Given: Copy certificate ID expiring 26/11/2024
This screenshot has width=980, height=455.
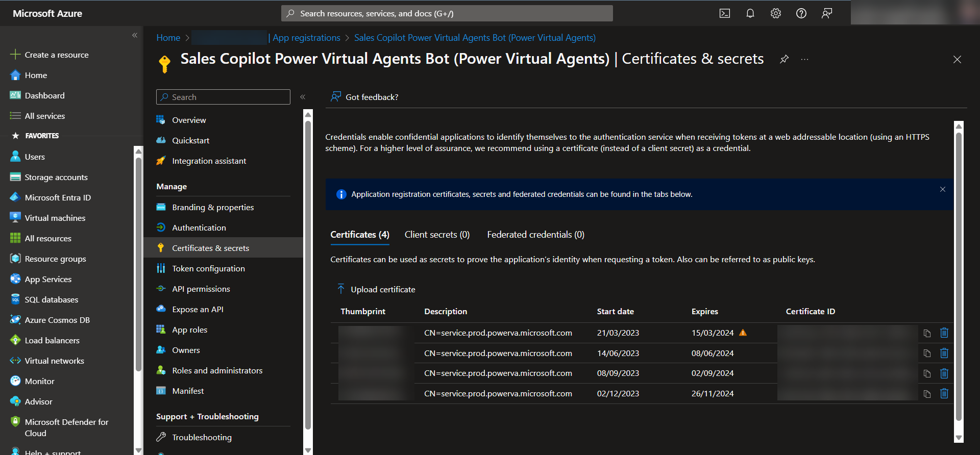Looking at the screenshot, I should (x=927, y=394).
